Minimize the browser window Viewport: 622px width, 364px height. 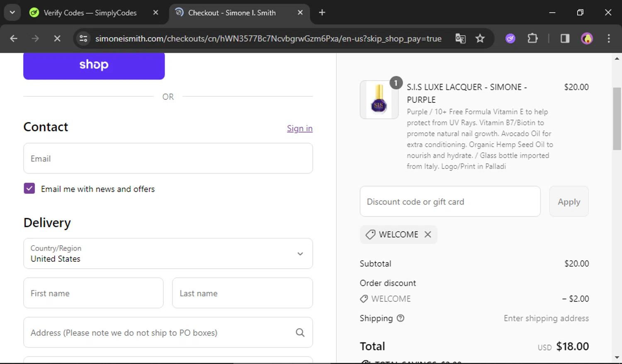(552, 12)
